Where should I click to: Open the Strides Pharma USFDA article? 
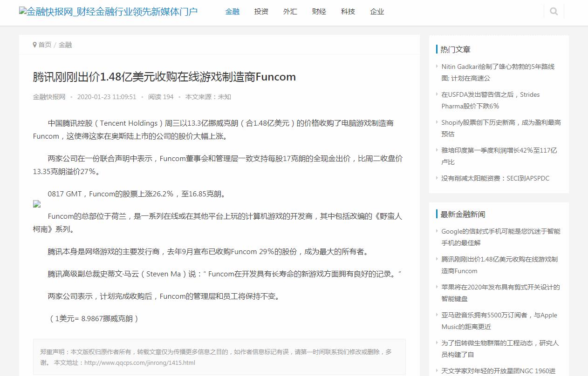pos(491,100)
